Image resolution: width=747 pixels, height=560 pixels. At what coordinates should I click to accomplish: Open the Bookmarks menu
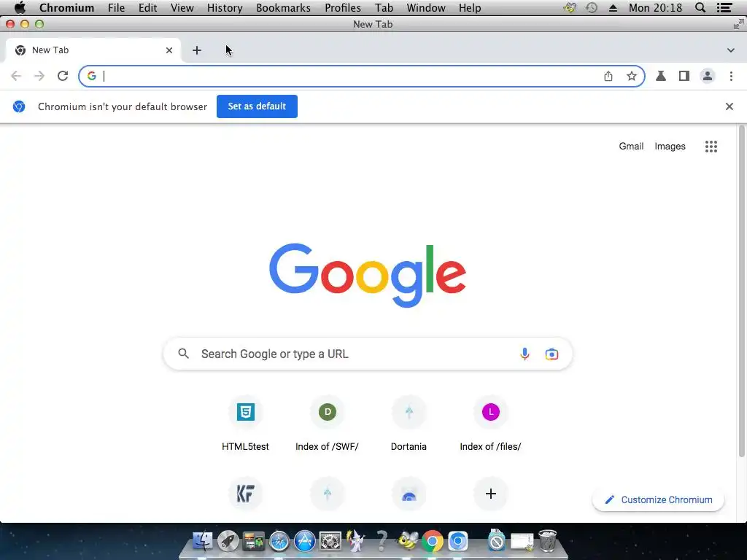click(284, 8)
